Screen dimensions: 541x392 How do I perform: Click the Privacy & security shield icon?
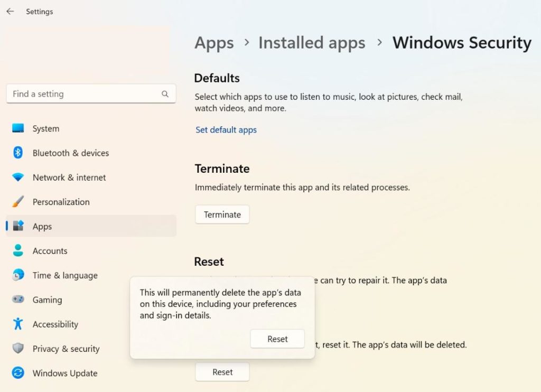click(18, 349)
